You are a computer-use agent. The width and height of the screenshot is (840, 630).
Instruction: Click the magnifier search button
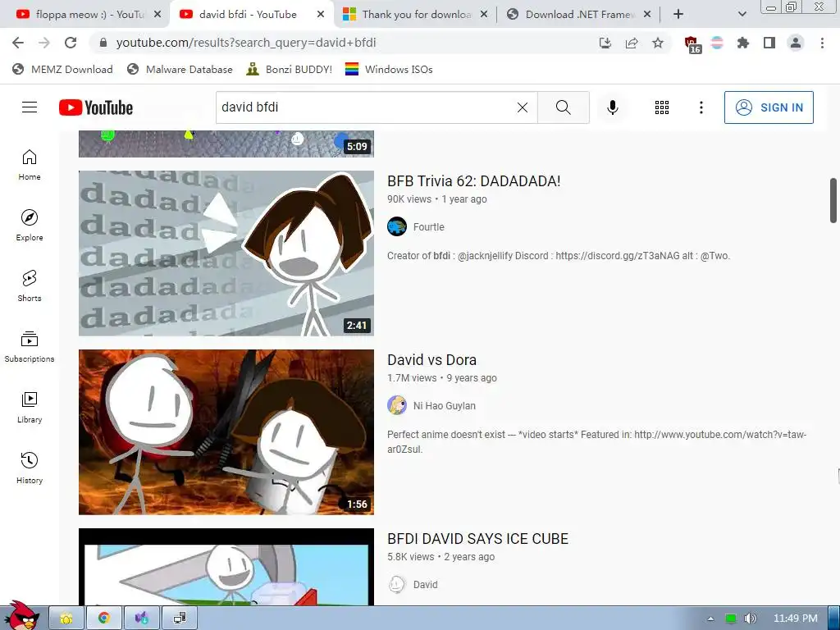563,107
